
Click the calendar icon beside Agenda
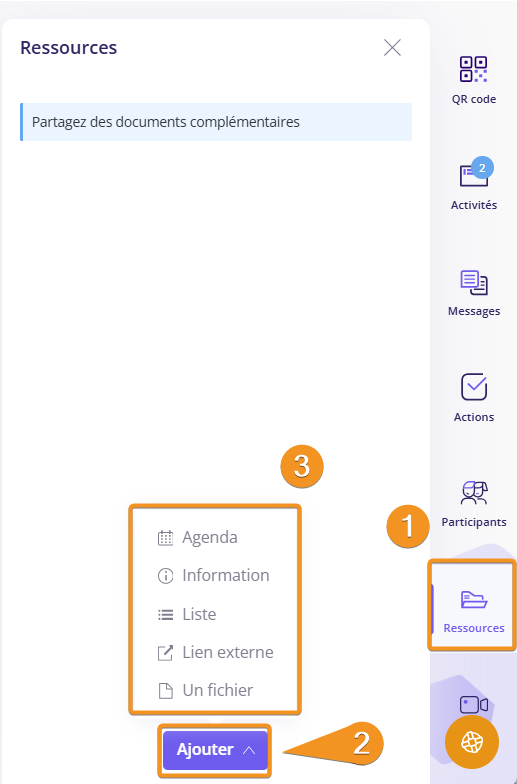166,538
